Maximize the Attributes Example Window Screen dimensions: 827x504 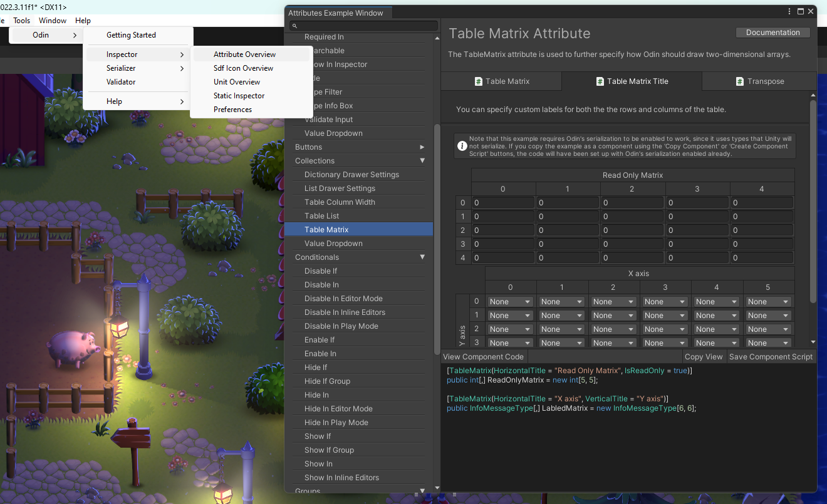coord(800,11)
